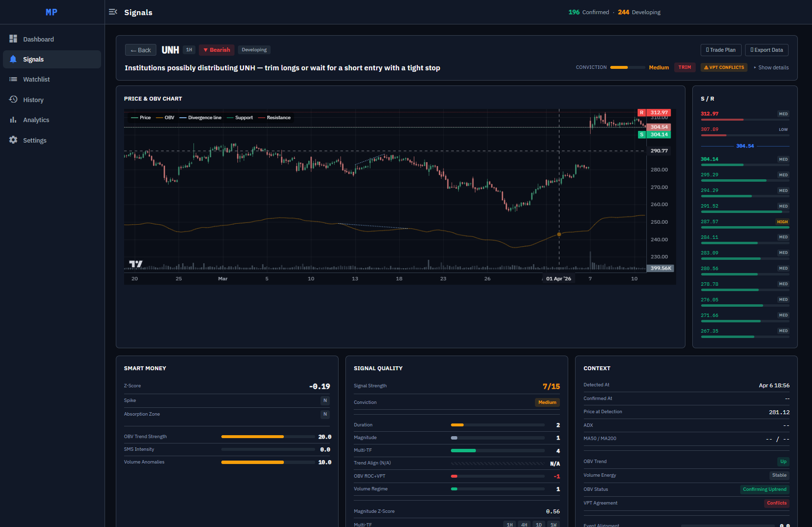Toggle the Price series in chart legend
The height and width of the screenshot is (527, 812).
(141, 118)
